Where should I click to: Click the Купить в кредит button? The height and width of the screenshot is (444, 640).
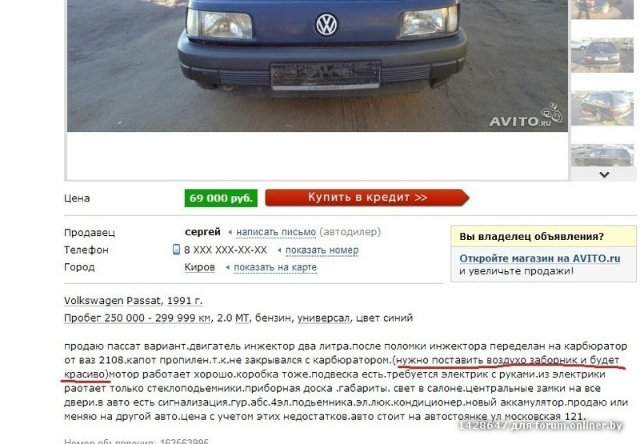pyautogui.click(x=367, y=198)
